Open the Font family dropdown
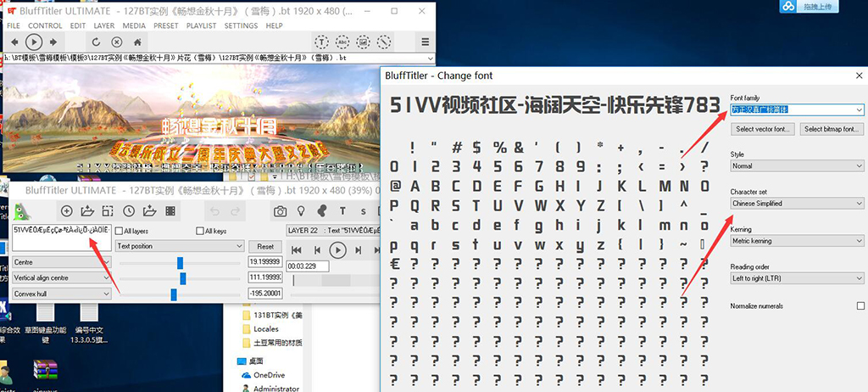This screenshot has height=392, width=868. pyautogui.click(x=797, y=109)
